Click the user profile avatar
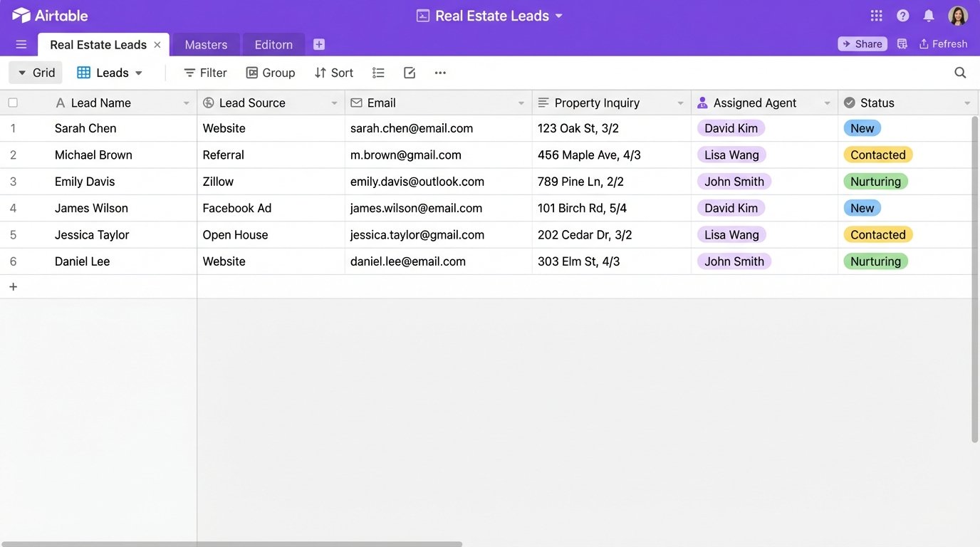The height and width of the screenshot is (547, 980). click(958, 15)
